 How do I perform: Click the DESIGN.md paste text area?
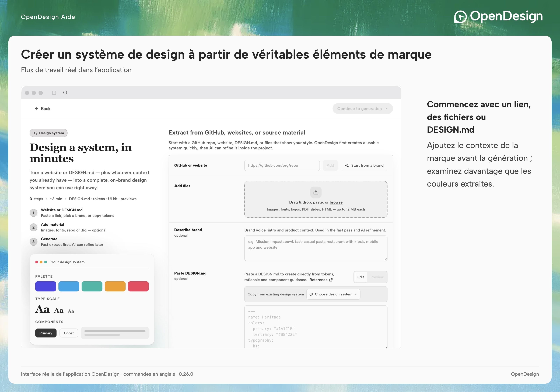click(x=316, y=327)
